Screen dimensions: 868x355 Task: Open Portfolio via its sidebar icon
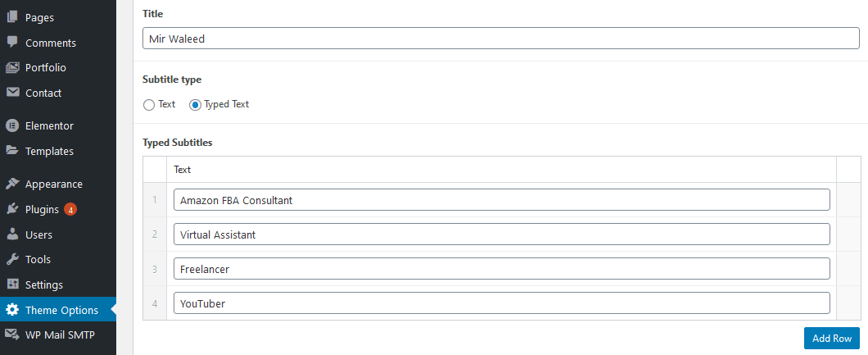[12, 67]
